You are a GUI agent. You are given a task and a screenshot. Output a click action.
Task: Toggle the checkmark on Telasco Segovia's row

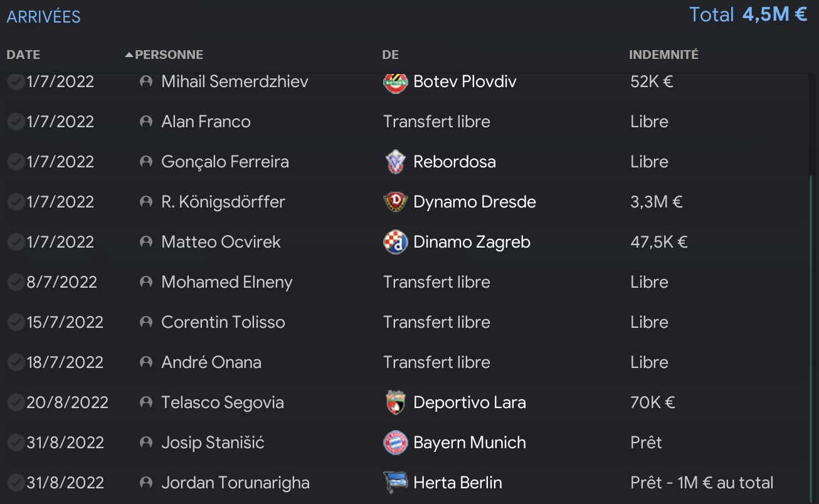(x=16, y=402)
